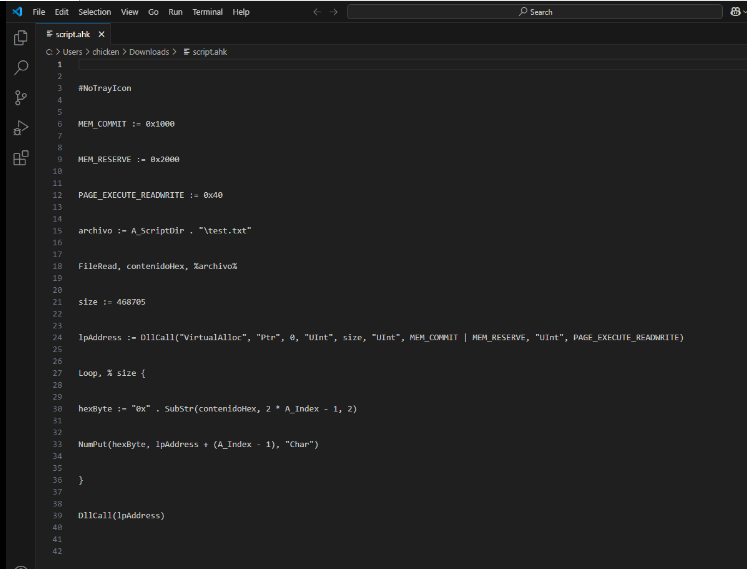Open the Selection menu
This screenshot has height=569, width=747.
(x=95, y=12)
